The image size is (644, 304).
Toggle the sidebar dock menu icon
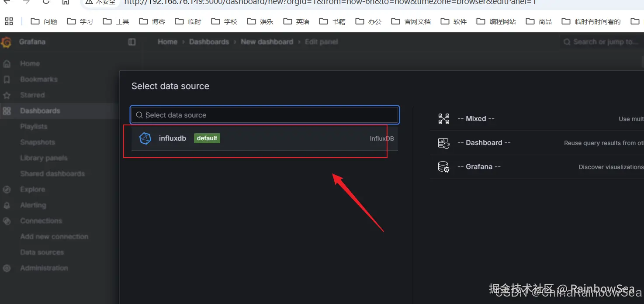tap(132, 42)
